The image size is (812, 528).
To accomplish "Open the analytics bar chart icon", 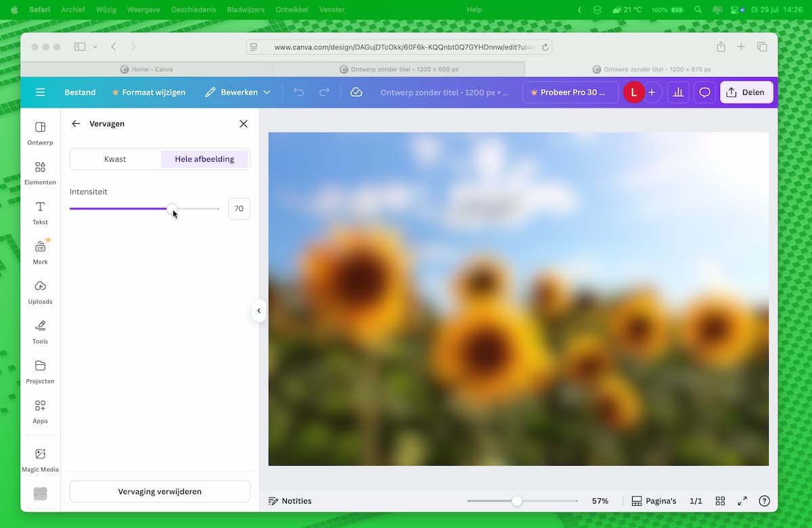I will pos(678,92).
